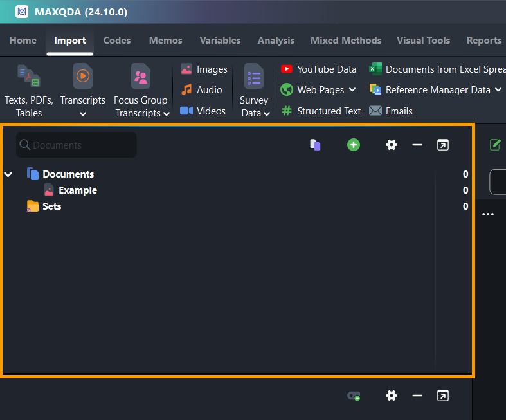This screenshot has width=506, height=420.
Task: Click the Texts, PDFs, Tables import icon
Action: coord(28,76)
